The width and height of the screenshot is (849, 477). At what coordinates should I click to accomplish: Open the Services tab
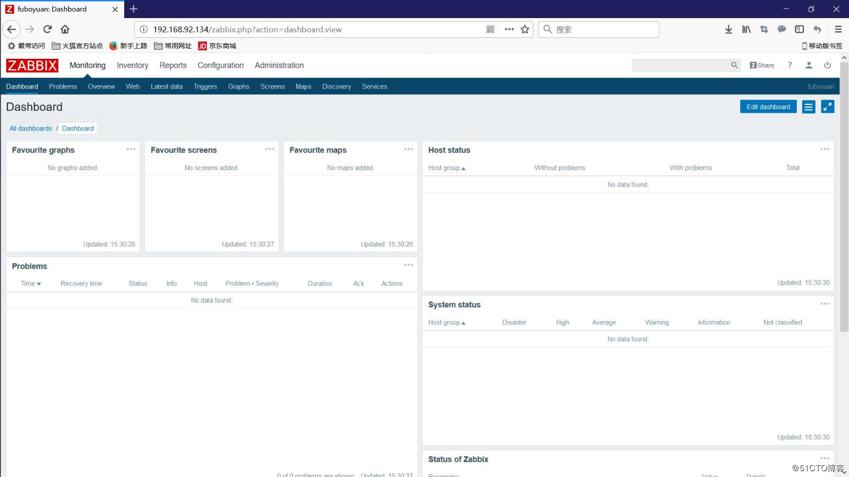[374, 87]
